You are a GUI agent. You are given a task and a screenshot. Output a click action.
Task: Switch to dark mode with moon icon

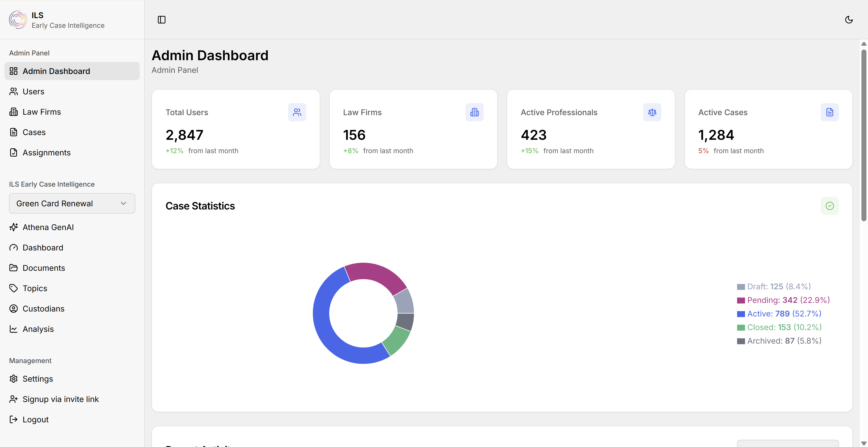click(849, 19)
